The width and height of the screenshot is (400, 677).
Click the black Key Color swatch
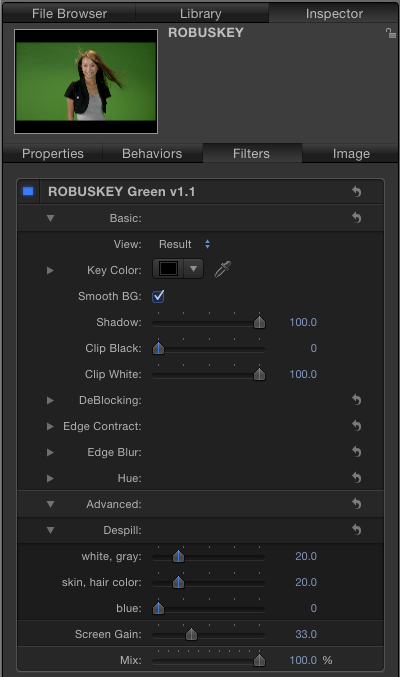point(168,269)
